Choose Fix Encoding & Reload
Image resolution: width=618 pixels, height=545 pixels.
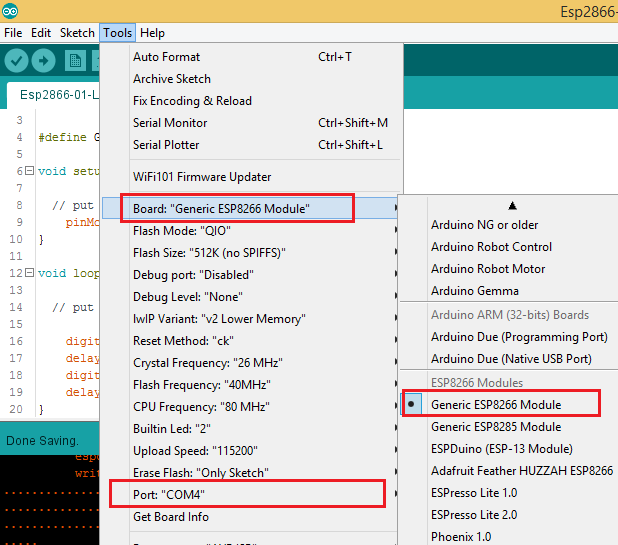(x=252, y=101)
